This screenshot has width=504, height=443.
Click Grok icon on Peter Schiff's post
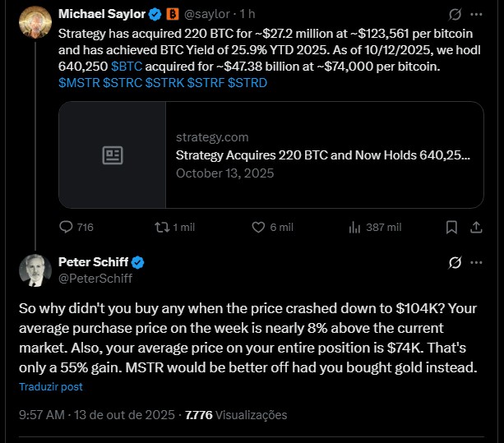coord(454,263)
